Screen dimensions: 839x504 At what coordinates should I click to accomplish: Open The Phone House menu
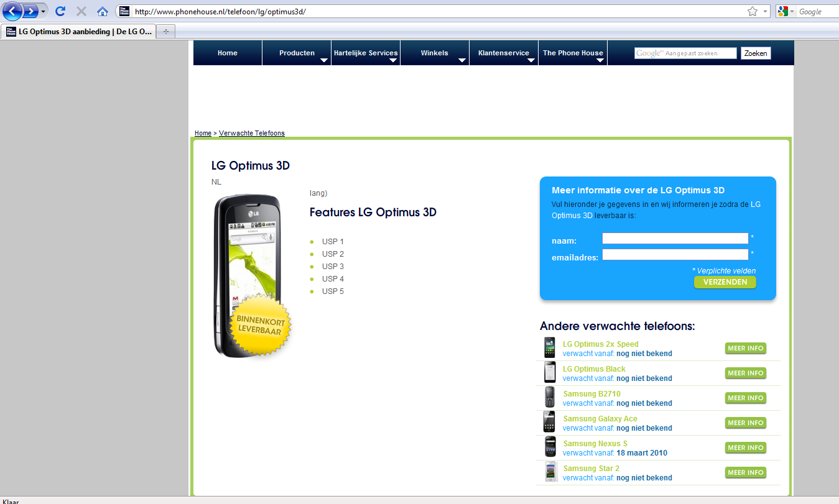(x=573, y=53)
